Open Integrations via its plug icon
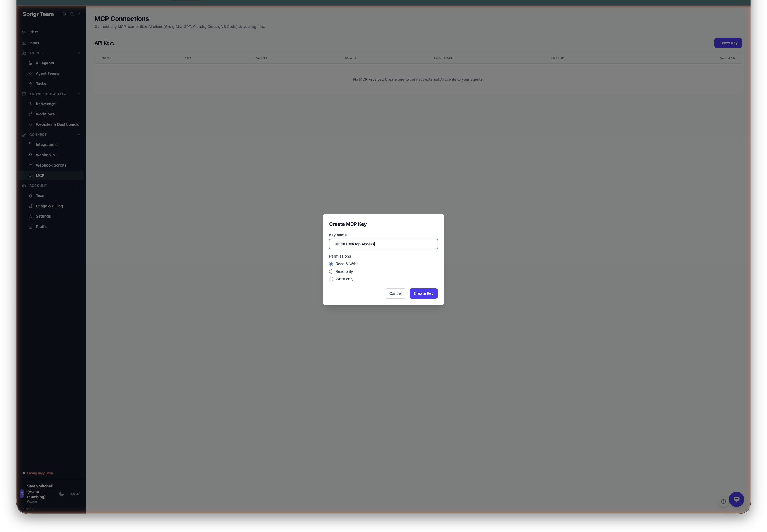Viewport: 767px width, 532px height. pyautogui.click(x=30, y=144)
